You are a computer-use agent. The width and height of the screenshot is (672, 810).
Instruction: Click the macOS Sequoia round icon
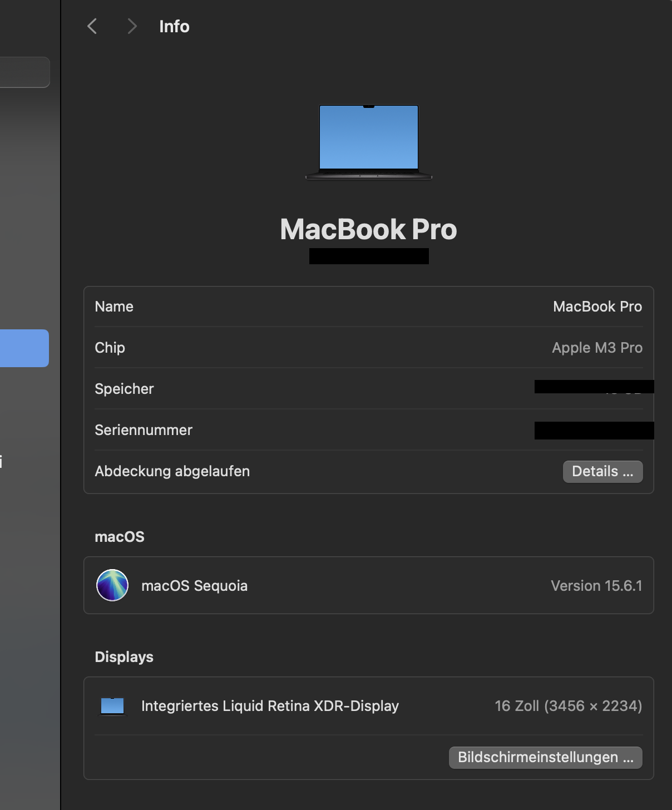click(x=112, y=585)
